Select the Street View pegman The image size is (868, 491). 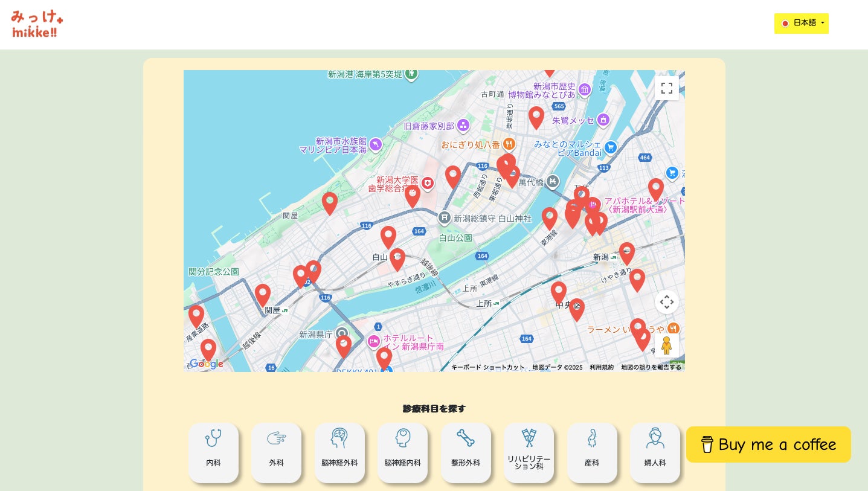667,345
